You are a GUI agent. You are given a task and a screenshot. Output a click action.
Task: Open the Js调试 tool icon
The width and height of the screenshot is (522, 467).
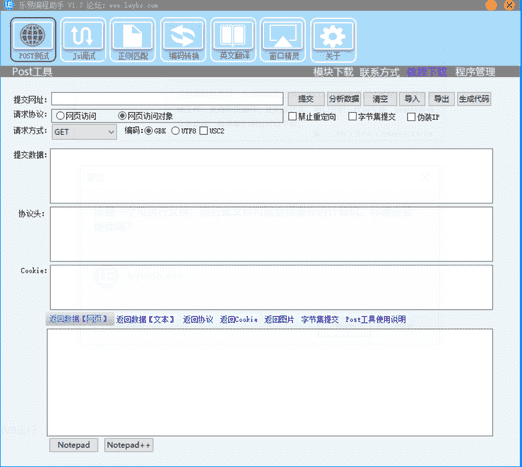[x=83, y=40]
